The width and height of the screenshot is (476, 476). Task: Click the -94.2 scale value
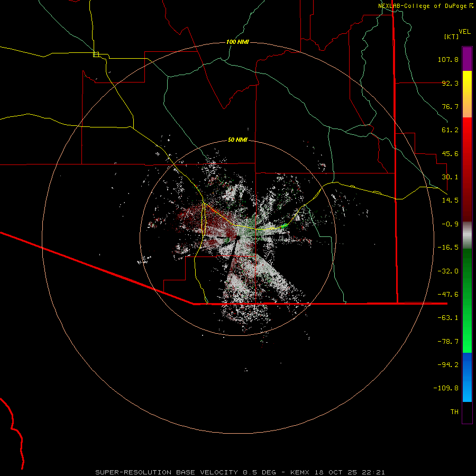[448, 365]
